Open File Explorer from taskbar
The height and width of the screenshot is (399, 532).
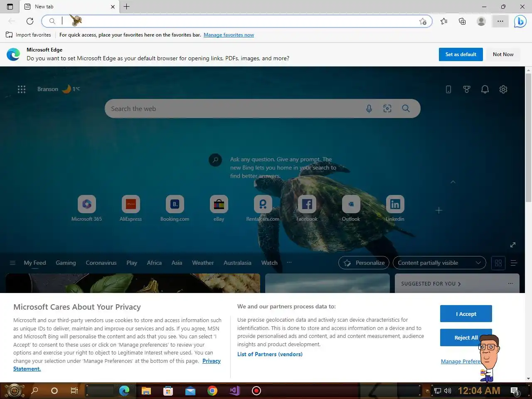tap(146, 391)
